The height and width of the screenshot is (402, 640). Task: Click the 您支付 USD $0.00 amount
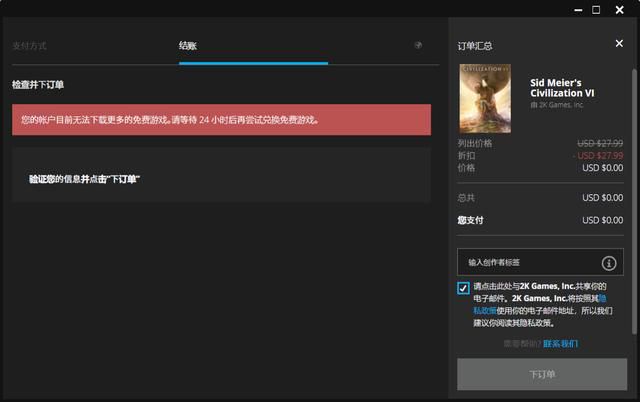(602, 220)
